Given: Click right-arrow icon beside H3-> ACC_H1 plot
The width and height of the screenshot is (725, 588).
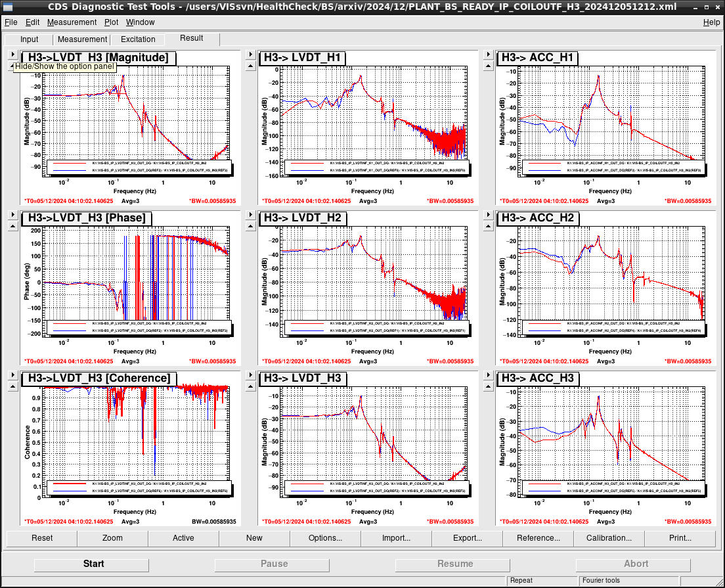Looking at the screenshot, I should 489,54.
